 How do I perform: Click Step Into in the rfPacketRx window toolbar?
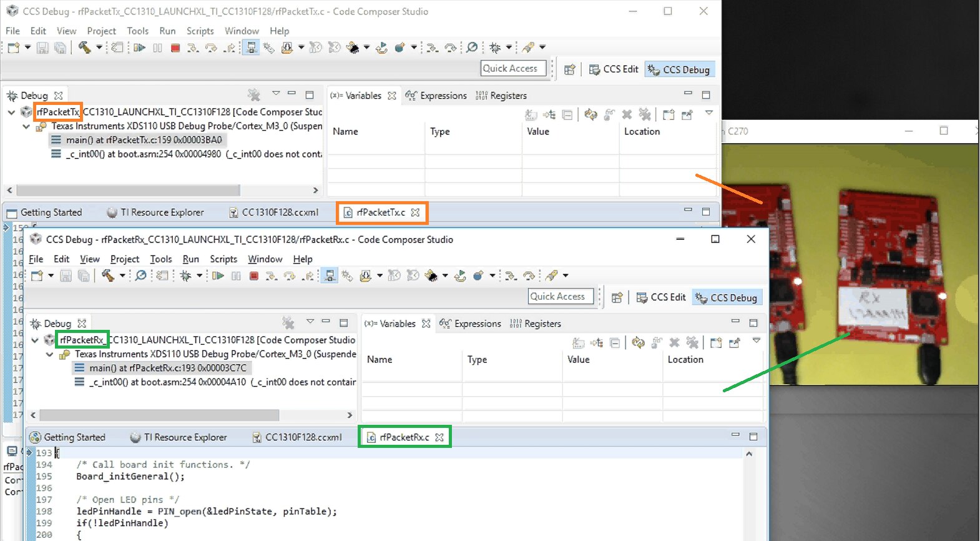272,275
